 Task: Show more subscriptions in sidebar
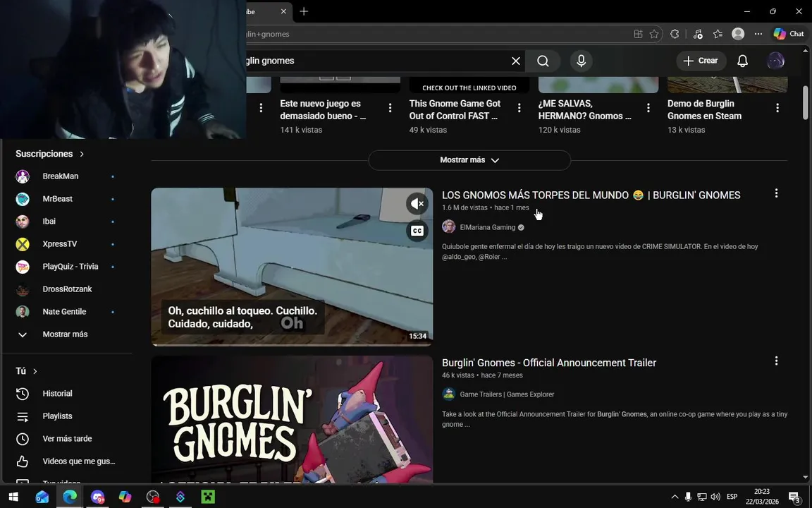tap(66, 334)
